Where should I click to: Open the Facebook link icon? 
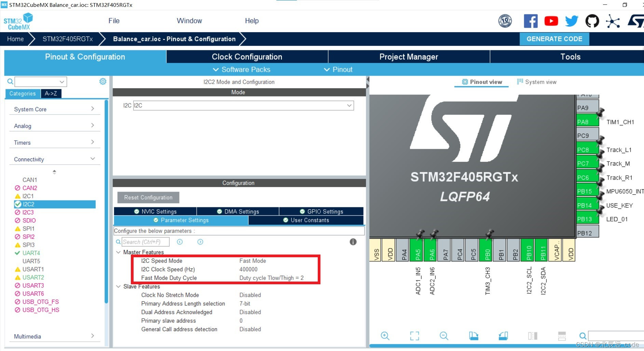531,21
